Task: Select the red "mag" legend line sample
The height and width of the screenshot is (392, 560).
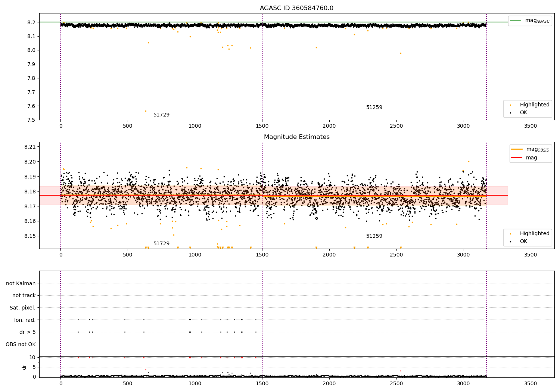Action: 517,158
